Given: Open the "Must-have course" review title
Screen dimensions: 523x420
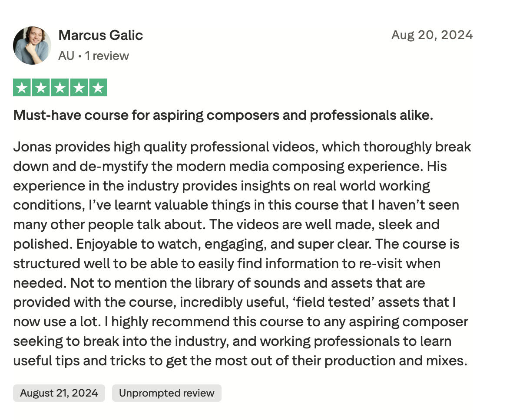Looking at the screenshot, I should [x=223, y=116].
